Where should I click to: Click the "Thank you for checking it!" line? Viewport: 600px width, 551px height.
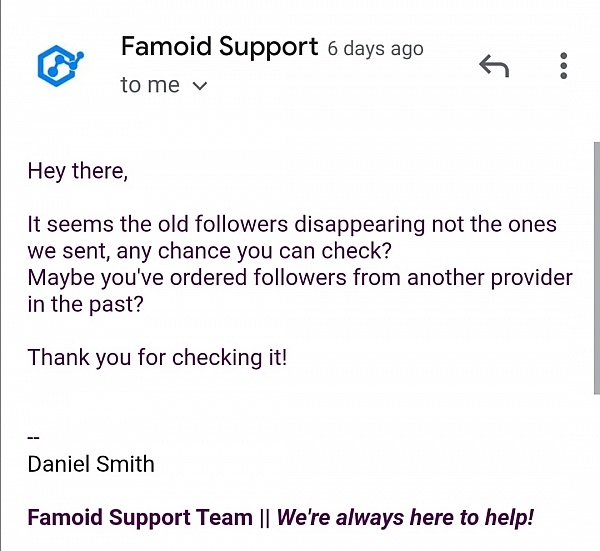click(x=157, y=356)
